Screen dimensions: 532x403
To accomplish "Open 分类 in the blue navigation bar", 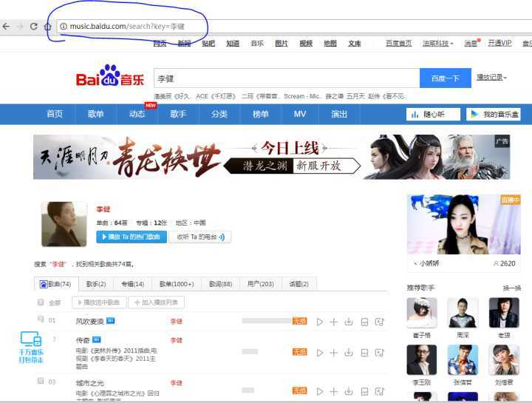I will coord(219,114).
